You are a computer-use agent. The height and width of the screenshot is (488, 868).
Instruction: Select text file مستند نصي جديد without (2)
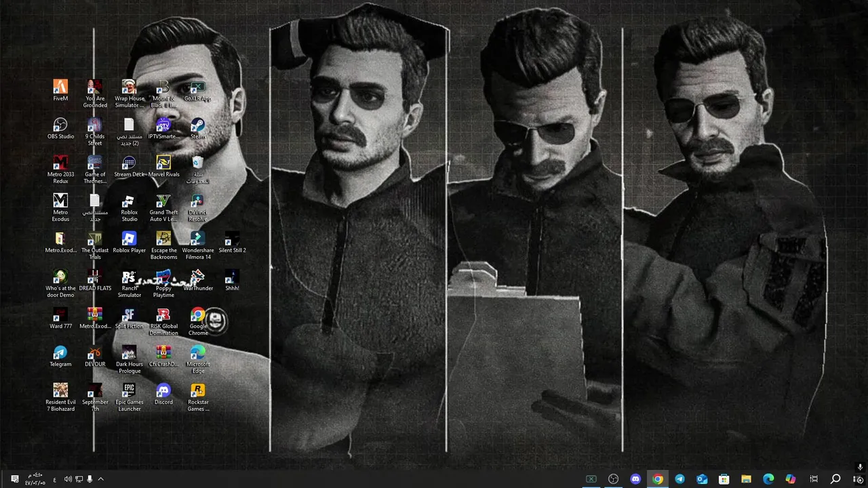tap(95, 207)
